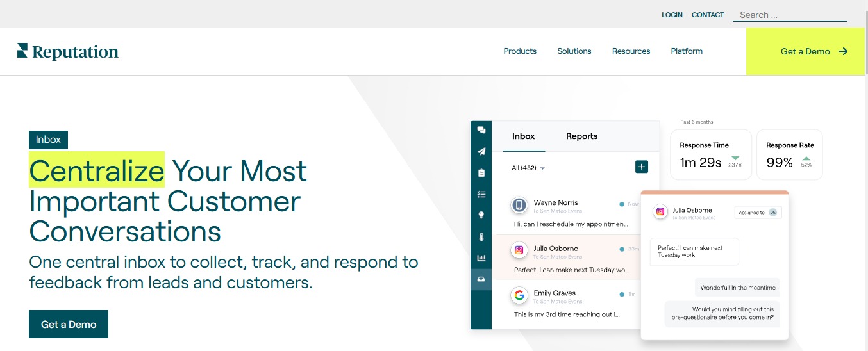868x351 pixels.
Task: Click the chat bubbles sidebar icon
Action: pyautogui.click(x=481, y=130)
